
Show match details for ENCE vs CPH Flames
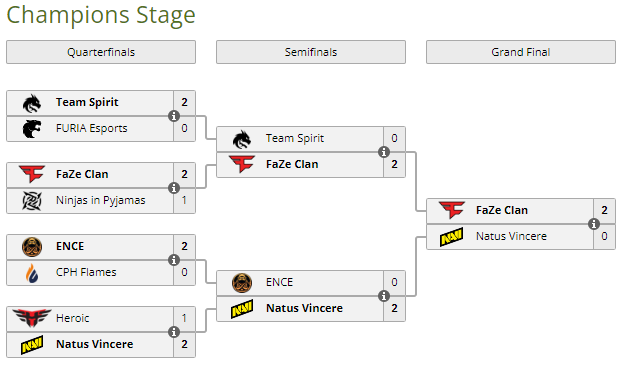tap(174, 260)
